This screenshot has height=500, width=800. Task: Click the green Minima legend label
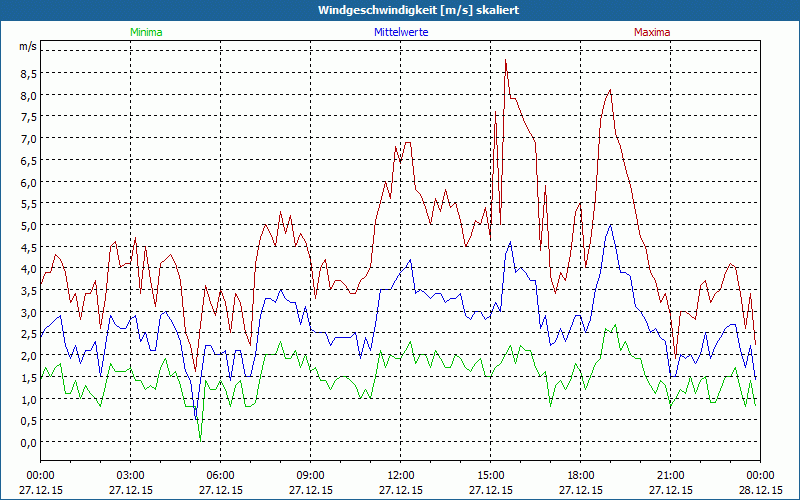(146, 32)
